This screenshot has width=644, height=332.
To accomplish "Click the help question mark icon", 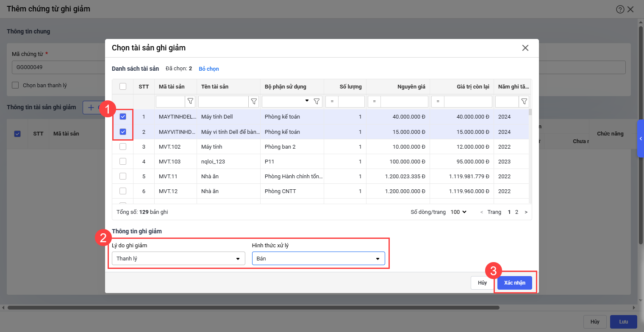I will tap(620, 9).
